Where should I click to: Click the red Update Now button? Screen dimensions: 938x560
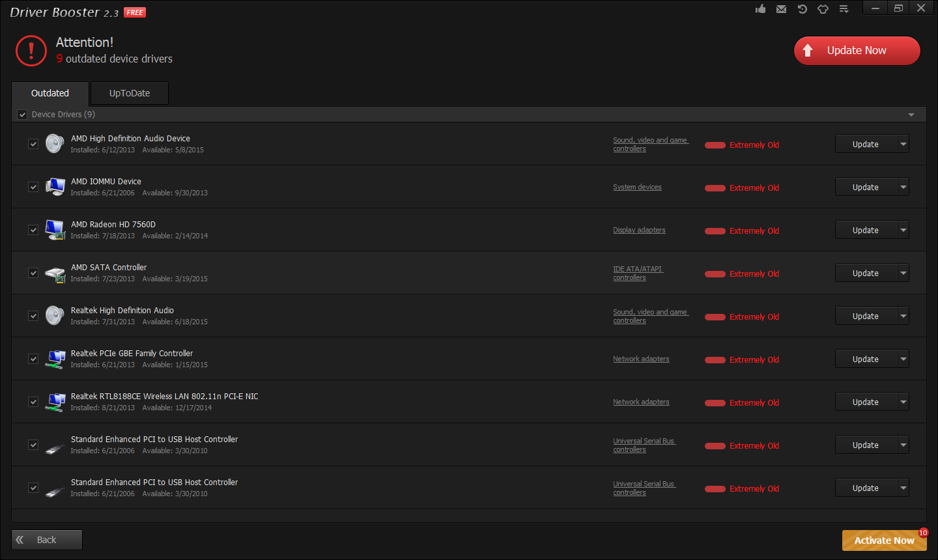857,50
